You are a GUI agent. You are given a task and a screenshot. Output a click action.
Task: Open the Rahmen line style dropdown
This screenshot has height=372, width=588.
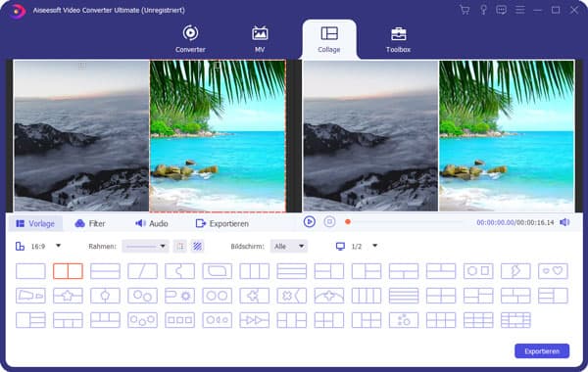coord(145,246)
